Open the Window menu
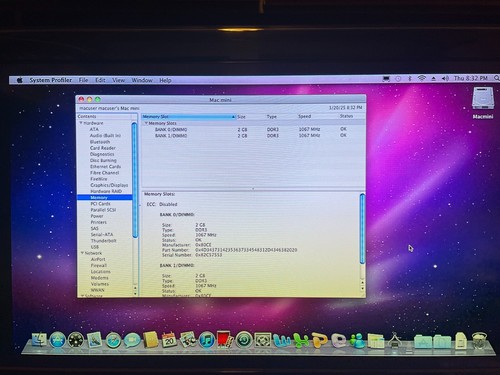The height and width of the screenshot is (375, 500). click(142, 80)
